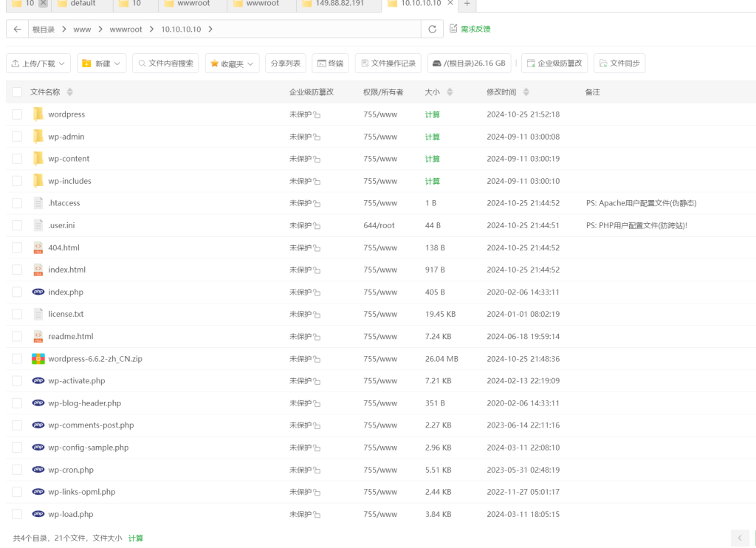Open new tab with plus icon

tap(467, 4)
